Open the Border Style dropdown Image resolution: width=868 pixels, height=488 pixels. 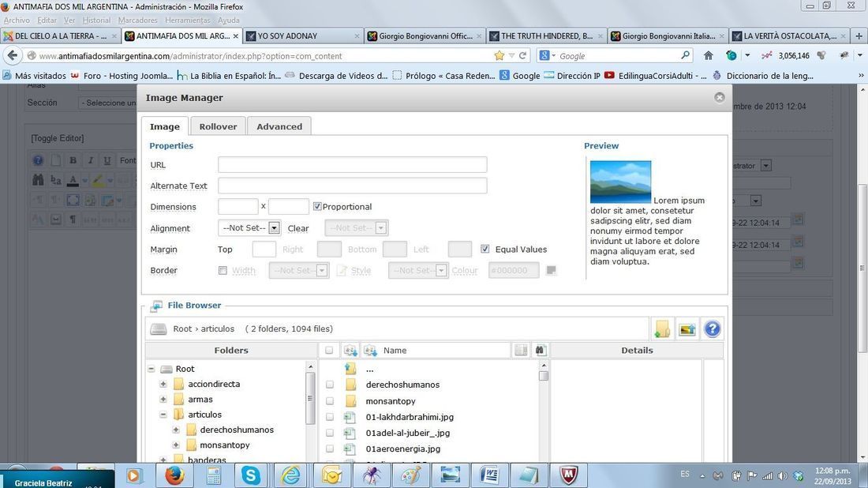click(x=418, y=270)
